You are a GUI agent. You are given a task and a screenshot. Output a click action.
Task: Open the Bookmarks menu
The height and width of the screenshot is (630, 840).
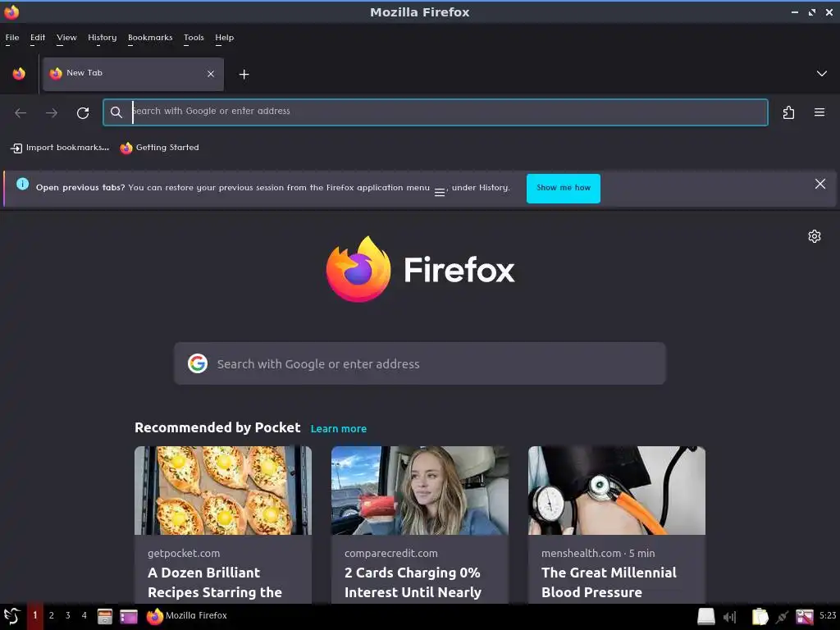coord(150,38)
